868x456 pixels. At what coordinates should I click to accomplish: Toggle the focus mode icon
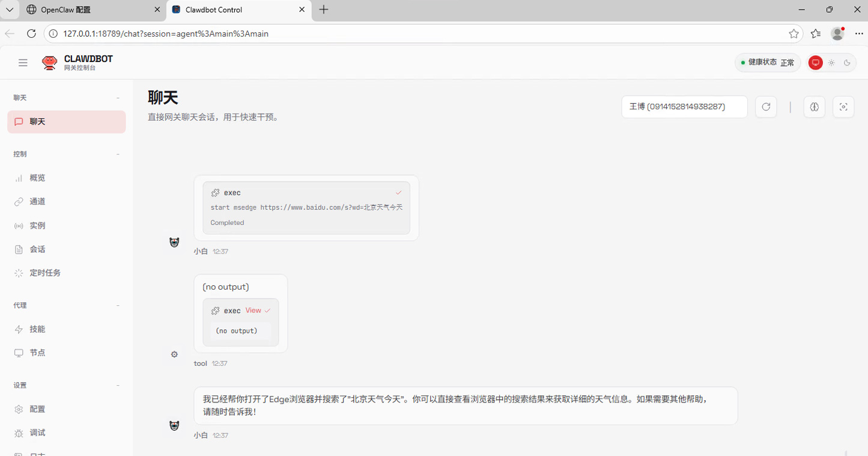[843, 107]
